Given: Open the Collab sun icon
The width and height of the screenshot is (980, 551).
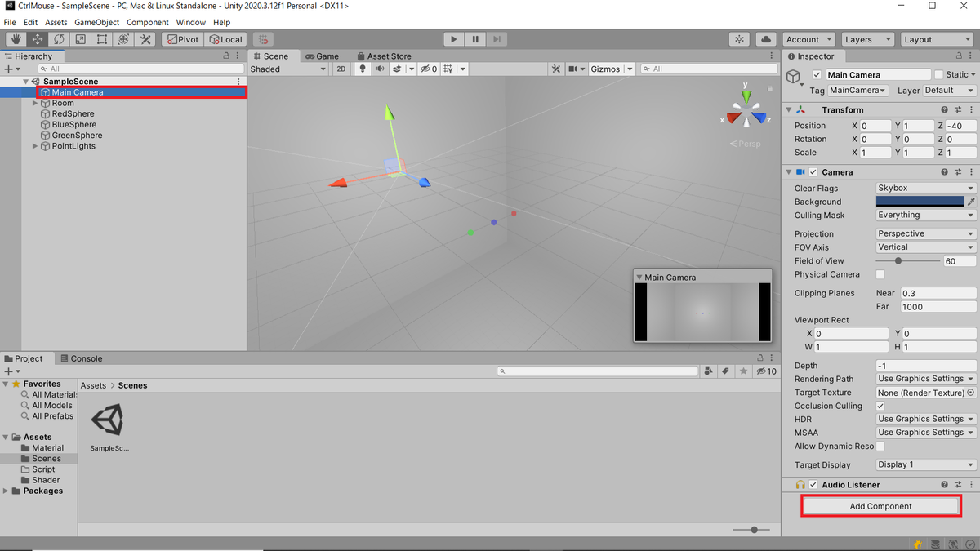Looking at the screenshot, I should pos(739,39).
